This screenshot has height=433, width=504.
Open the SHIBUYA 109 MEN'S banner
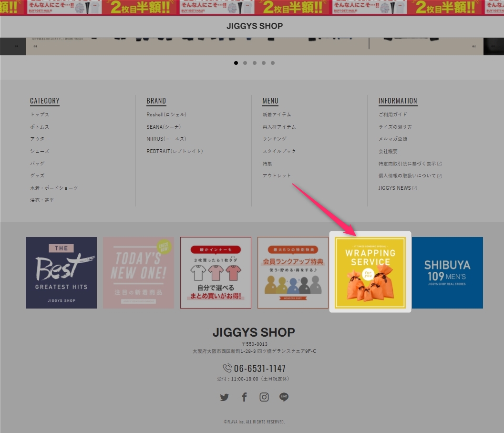[447, 273]
